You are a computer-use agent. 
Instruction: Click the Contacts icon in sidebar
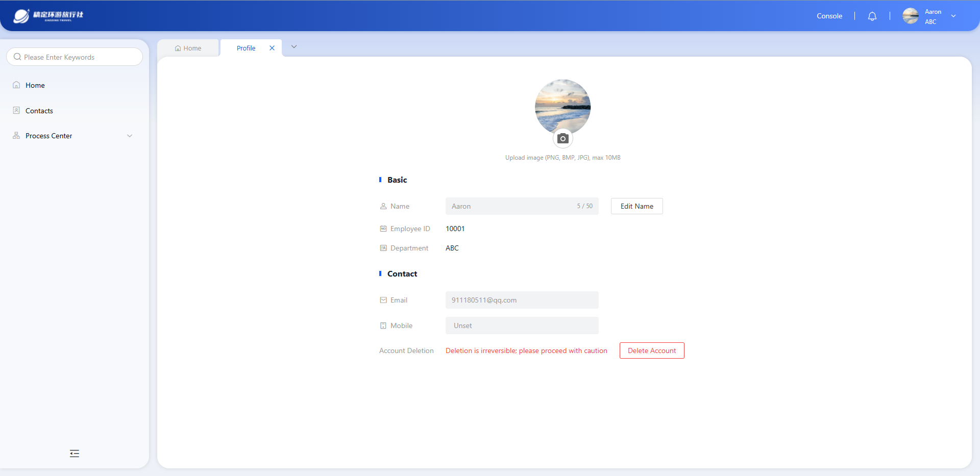click(x=16, y=111)
